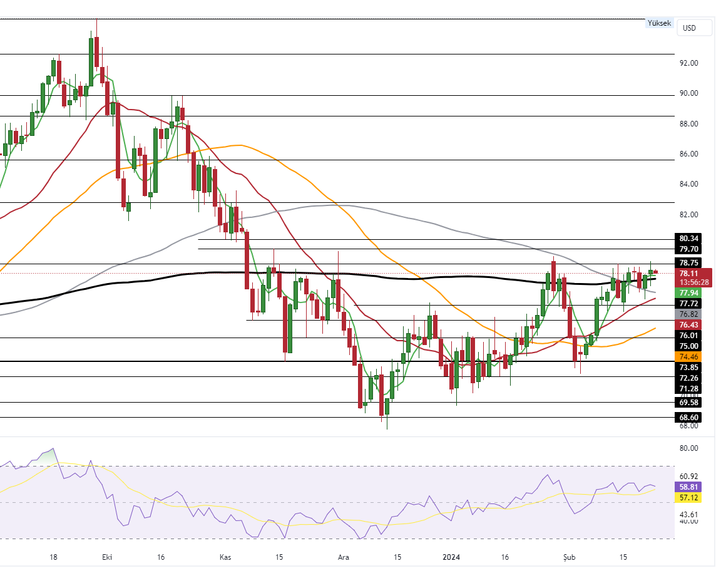Click the RSI axis 60.92 tick

coord(688,476)
